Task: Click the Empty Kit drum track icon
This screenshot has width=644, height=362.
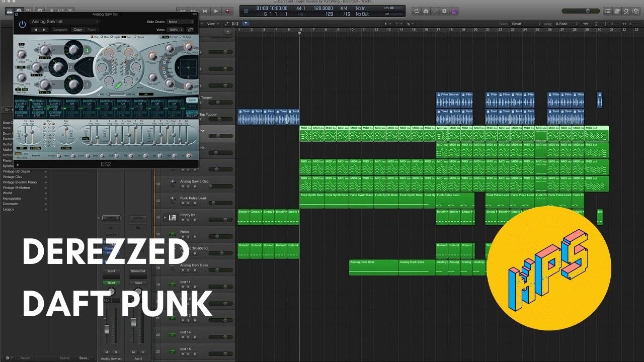Action: [173, 217]
